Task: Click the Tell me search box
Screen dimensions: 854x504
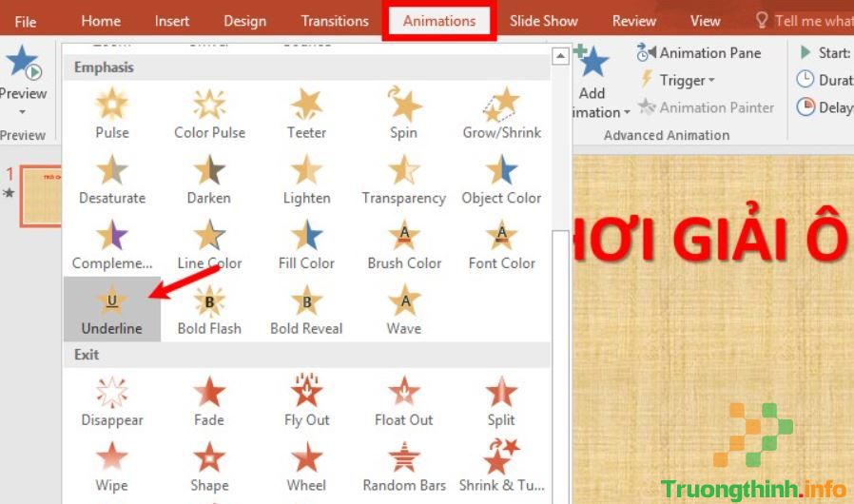Action: click(805, 21)
